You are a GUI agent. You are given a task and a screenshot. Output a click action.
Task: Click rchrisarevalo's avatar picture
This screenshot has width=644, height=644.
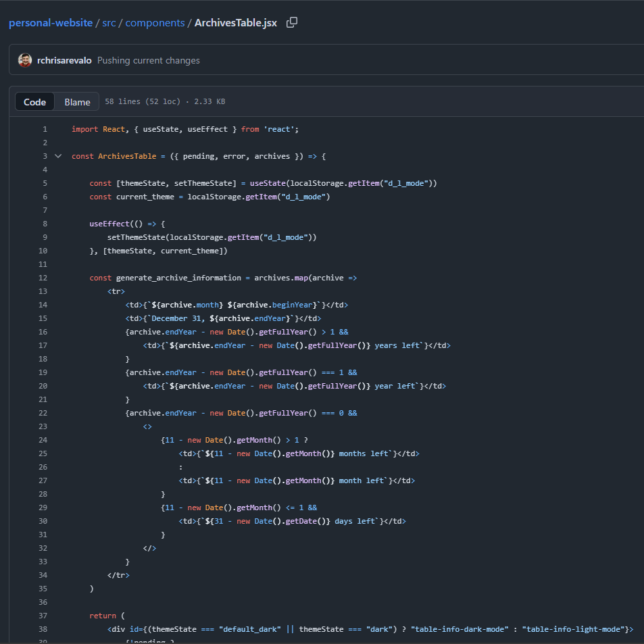click(x=25, y=60)
